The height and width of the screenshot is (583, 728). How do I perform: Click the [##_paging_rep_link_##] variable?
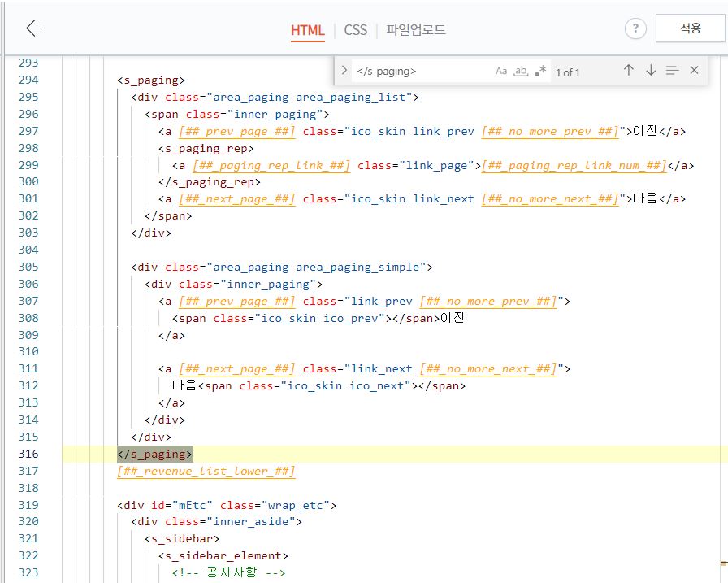click(x=271, y=166)
